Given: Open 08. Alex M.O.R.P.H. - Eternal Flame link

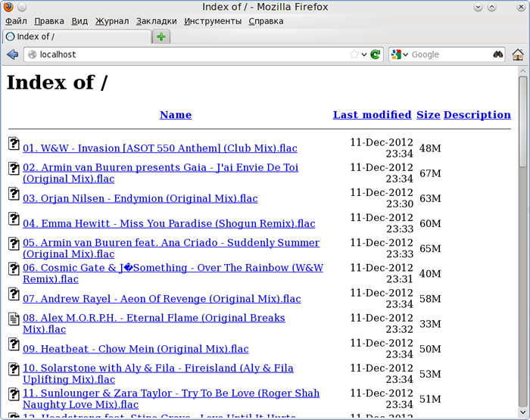Looking at the screenshot, I should [154, 324].
